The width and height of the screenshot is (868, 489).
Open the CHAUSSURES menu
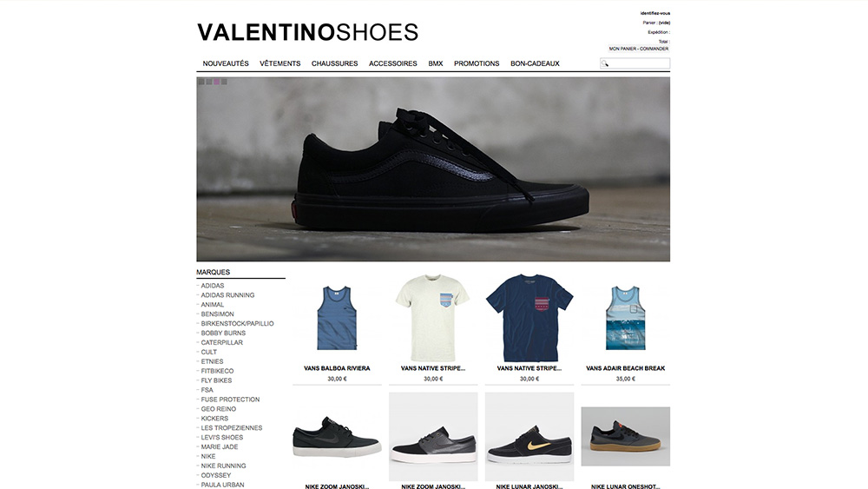[334, 63]
